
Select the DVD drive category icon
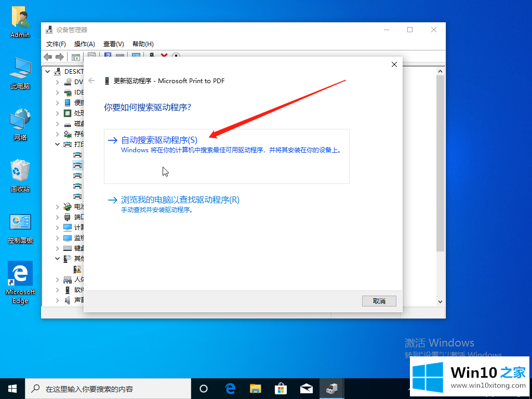(x=68, y=82)
